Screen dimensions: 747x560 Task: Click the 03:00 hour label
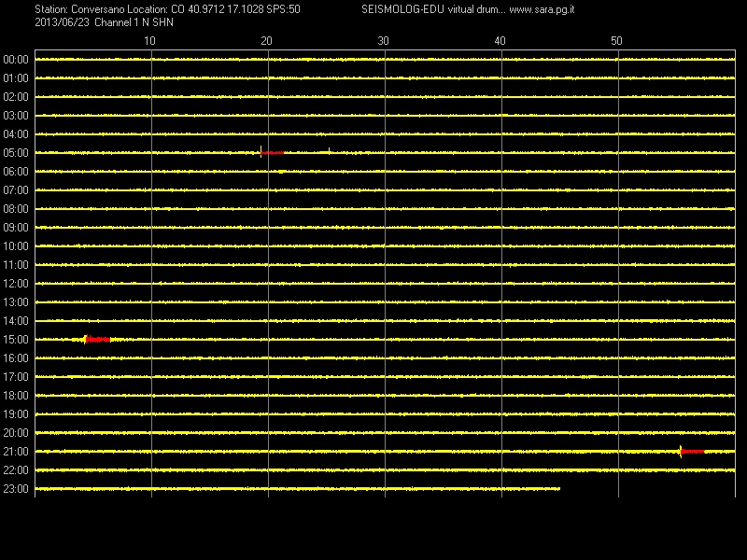16,116
